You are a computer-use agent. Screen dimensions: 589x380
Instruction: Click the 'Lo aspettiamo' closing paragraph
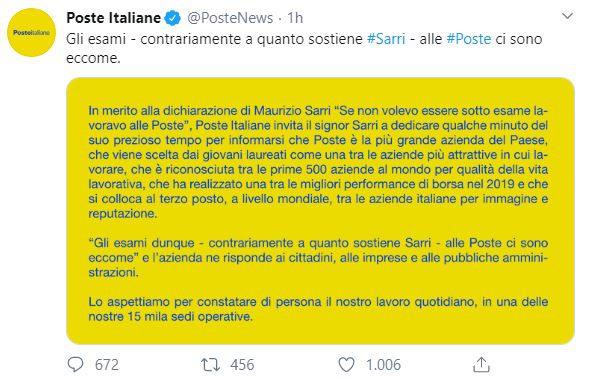click(318, 309)
